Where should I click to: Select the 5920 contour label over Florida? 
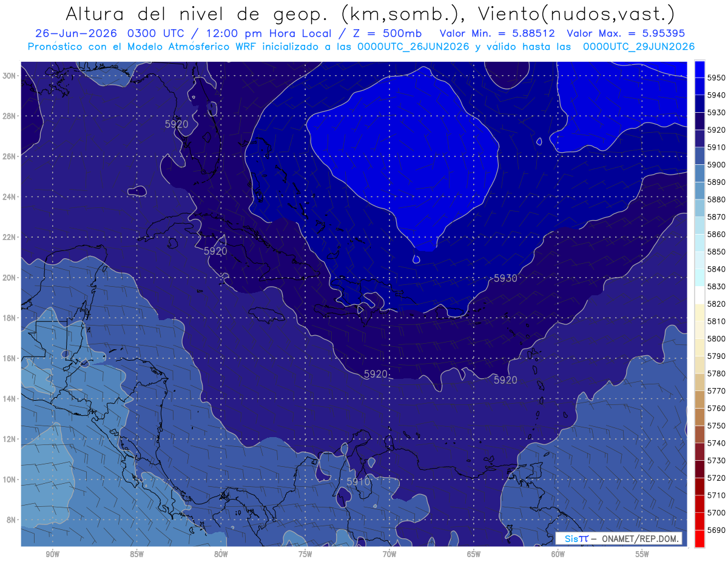pyautogui.click(x=177, y=124)
